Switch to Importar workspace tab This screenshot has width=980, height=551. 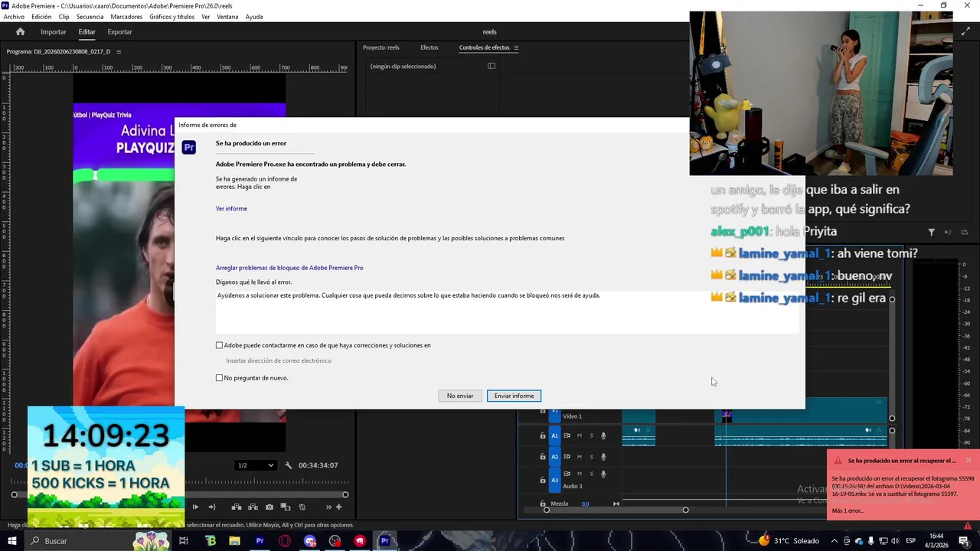click(54, 32)
